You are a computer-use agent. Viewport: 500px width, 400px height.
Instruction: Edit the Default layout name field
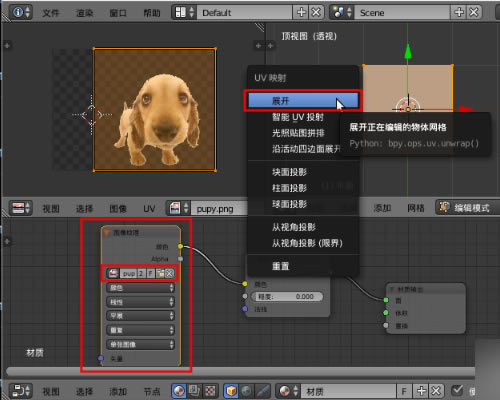point(244,13)
